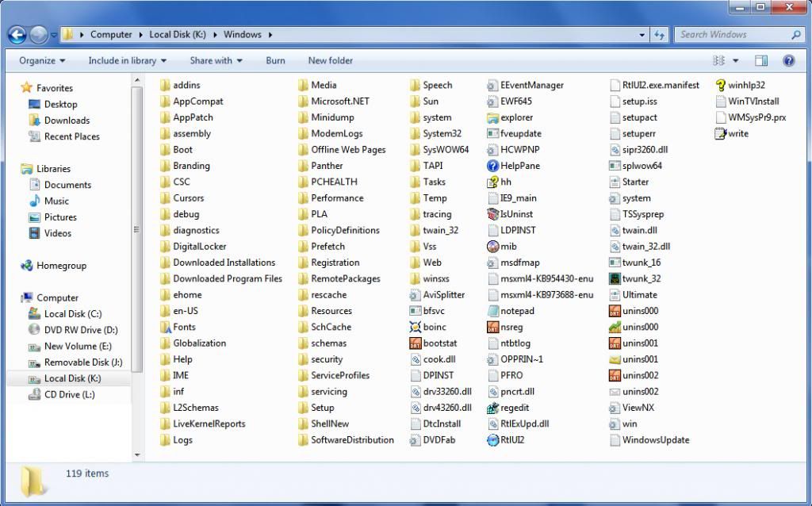Open Recent Places in sidebar
The height and width of the screenshot is (506, 812).
pos(71,136)
